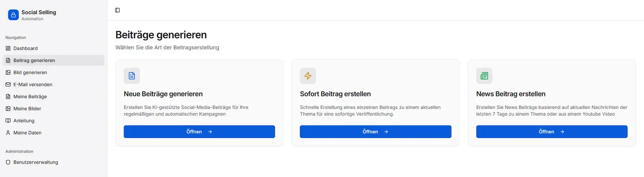Screen dimensions: 644x177
Task: Click the Benutzerverwaltung shield icon
Action: (8, 162)
